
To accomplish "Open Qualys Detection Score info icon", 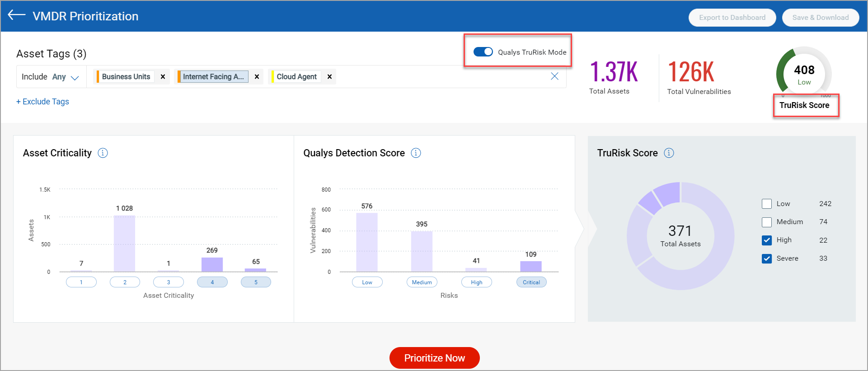I will click(416, 153).
